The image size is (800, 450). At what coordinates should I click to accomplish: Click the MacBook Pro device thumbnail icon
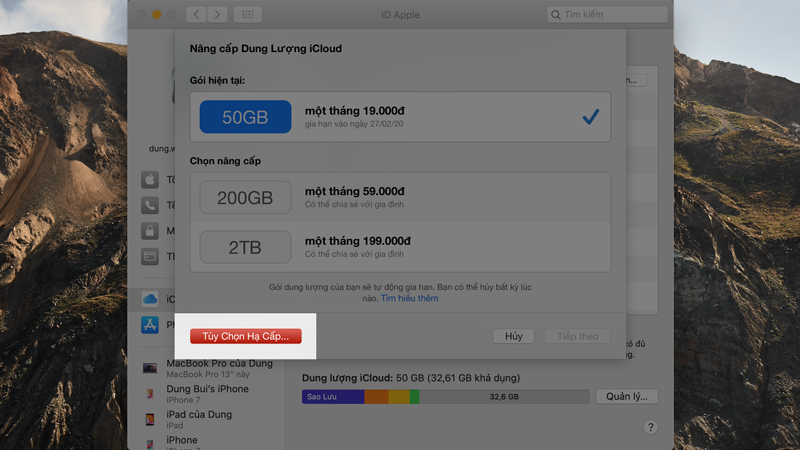[x=149, y=368]
